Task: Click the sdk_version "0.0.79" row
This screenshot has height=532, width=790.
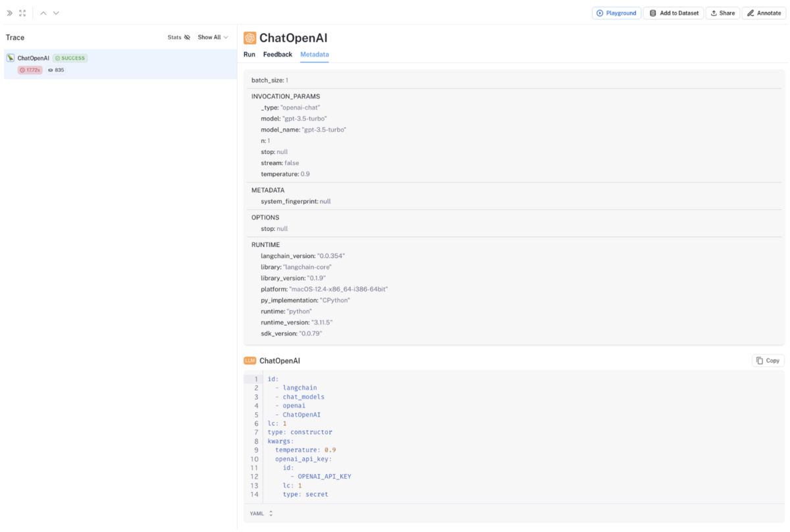Action: tap(292, 334)
